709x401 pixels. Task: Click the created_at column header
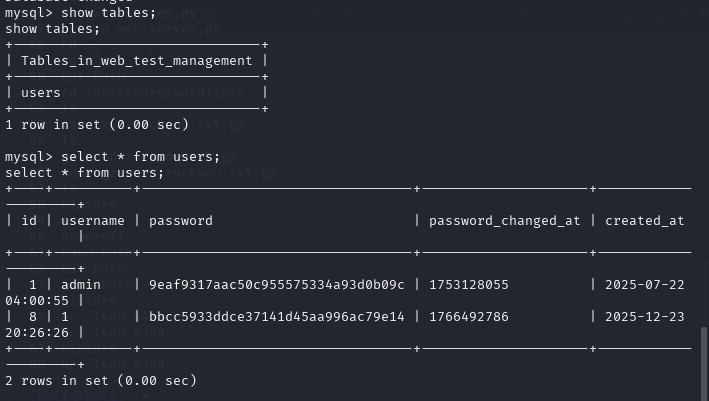(645, 221)
